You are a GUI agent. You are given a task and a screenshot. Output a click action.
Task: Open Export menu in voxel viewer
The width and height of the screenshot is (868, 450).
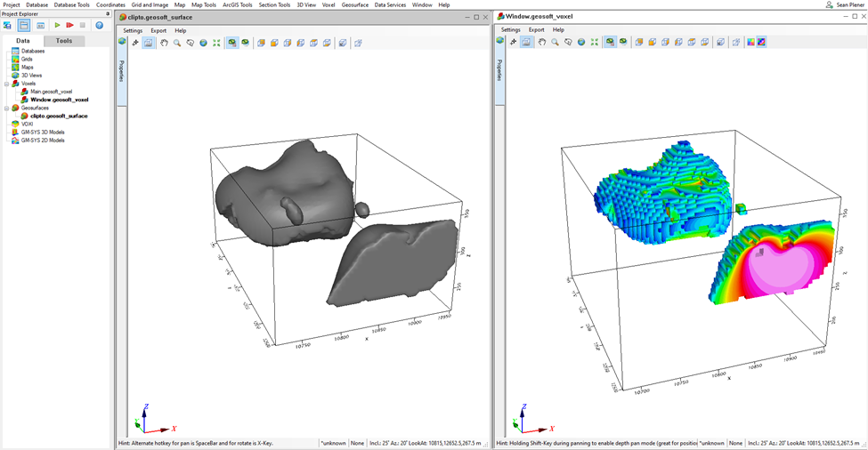(536, 30)
